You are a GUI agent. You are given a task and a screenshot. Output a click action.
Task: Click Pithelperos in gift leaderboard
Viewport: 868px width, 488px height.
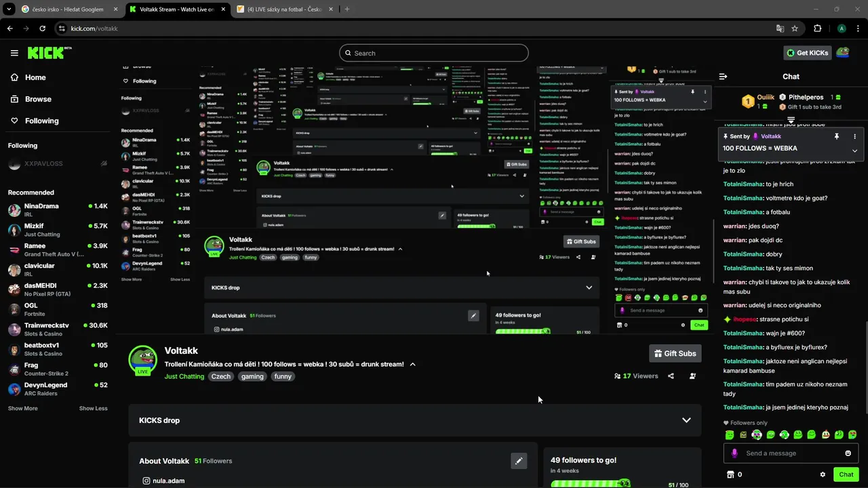(x=806, y=97)
